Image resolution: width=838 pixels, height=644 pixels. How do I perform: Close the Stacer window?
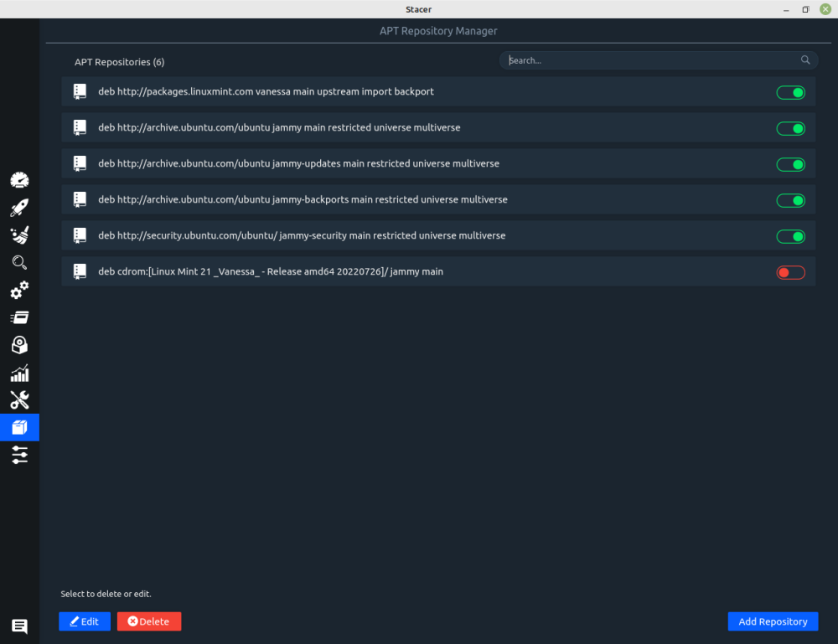coord(825,9)
